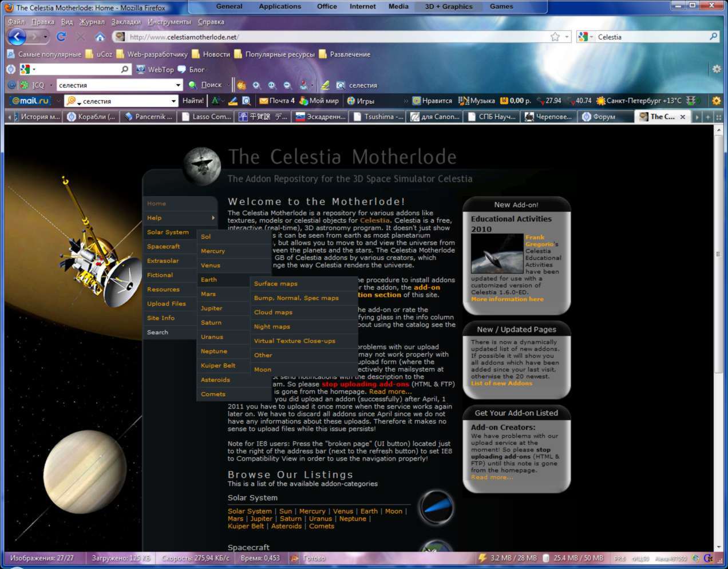
Task: Run the Celestia search with the magnifier icon
Action: tap(713, 37)
